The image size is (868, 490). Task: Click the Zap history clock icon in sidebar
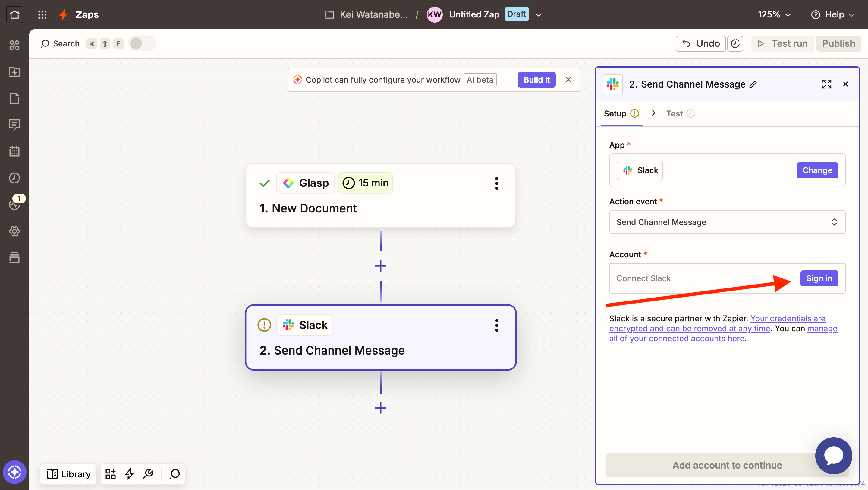pyautogui.click(x=14, y=178)
